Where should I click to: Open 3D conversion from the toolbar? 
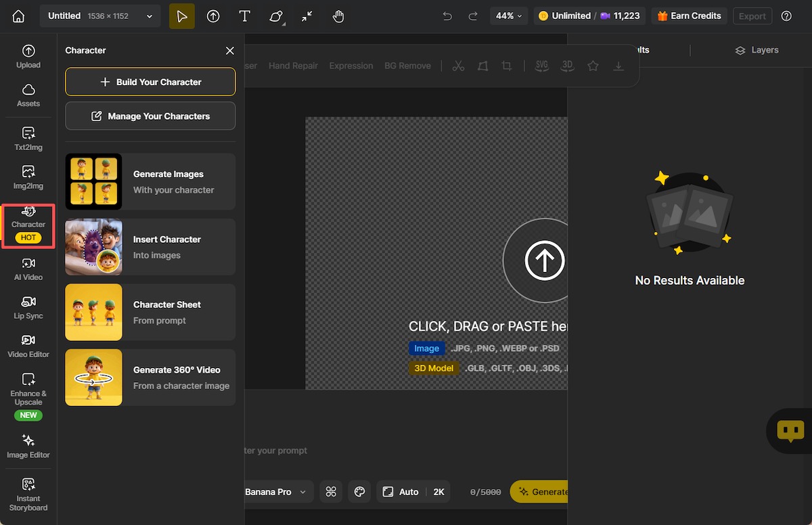[567, 65]
